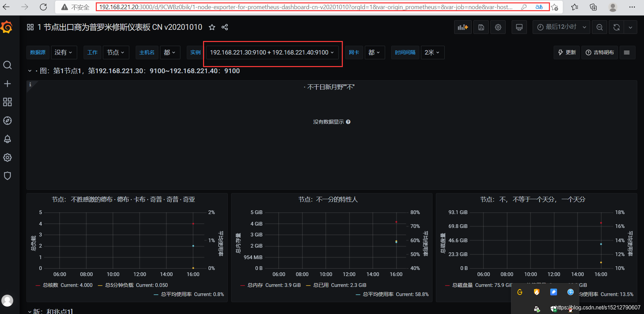Open the 数据源 dropdown showing 没有

[x=64, y=53]
